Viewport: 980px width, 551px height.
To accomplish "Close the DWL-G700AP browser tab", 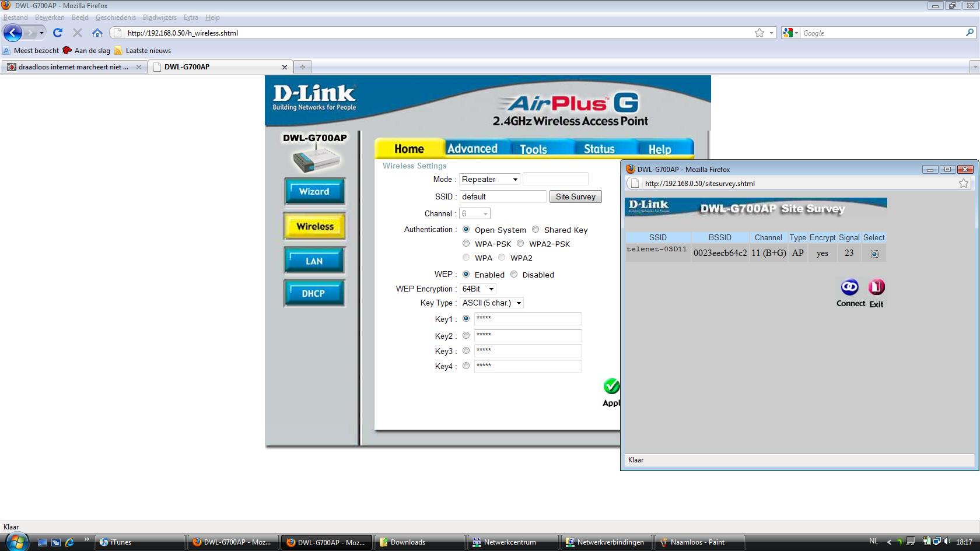I will 284,67.
